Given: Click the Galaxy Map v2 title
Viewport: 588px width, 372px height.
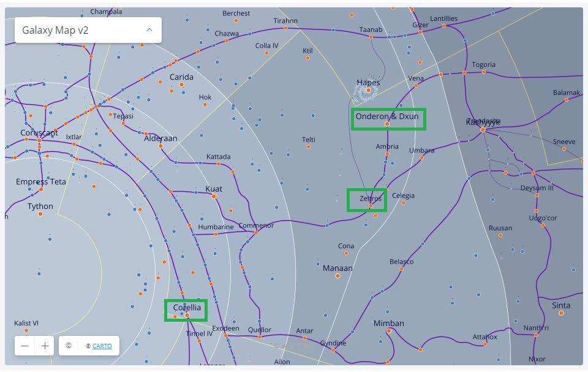Looking at the screenshot, I should click(x=55, y=30).
